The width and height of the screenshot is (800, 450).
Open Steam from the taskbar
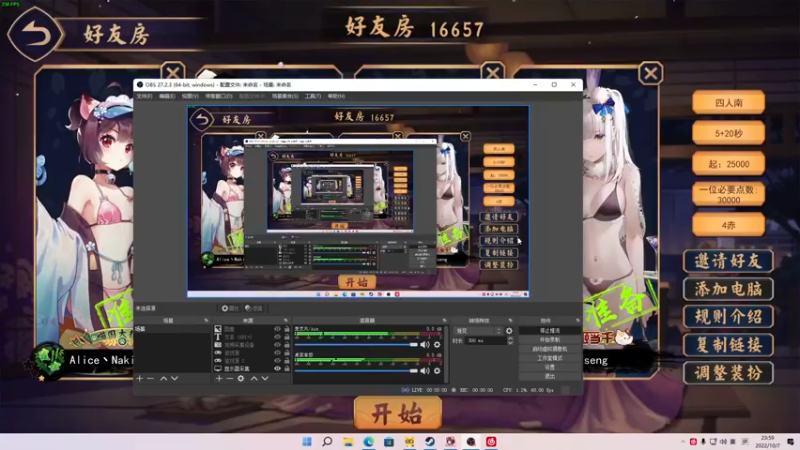(x=430, y=441)
